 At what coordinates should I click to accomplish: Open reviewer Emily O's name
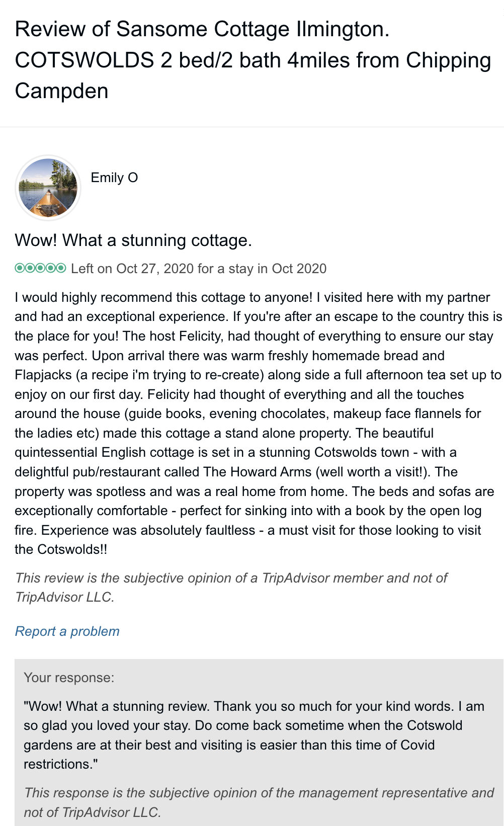pyautogui.click(x=114, y=178)
